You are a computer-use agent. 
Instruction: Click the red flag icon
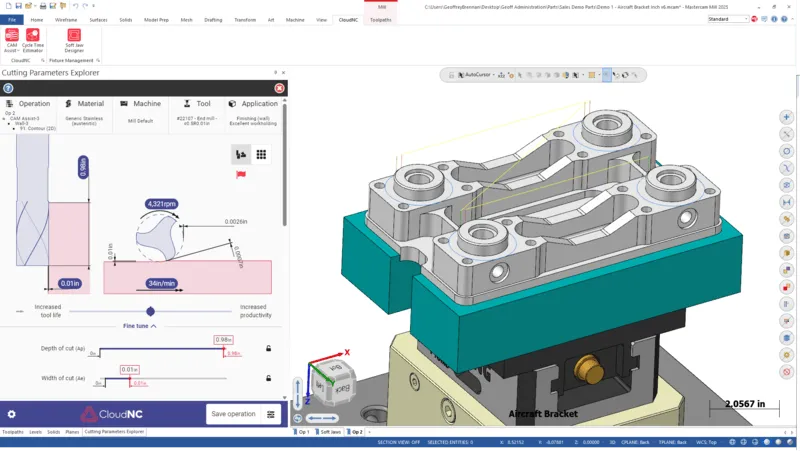(x=241, y=174)
